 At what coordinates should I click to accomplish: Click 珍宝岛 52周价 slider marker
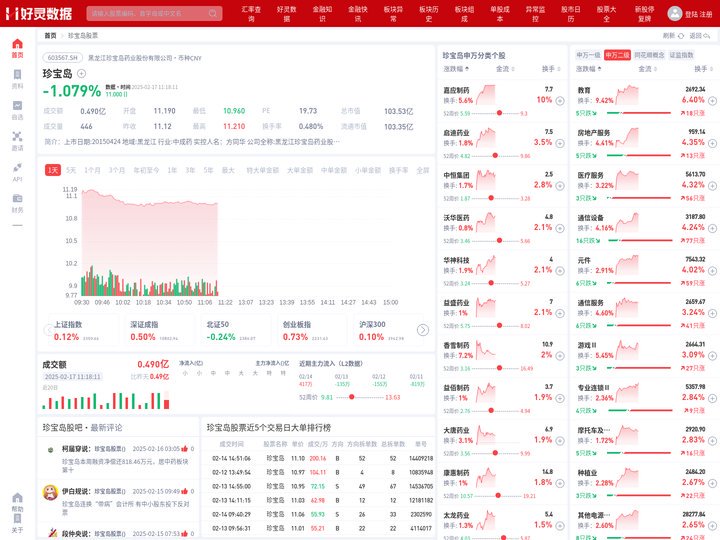(x=351, y=397)
